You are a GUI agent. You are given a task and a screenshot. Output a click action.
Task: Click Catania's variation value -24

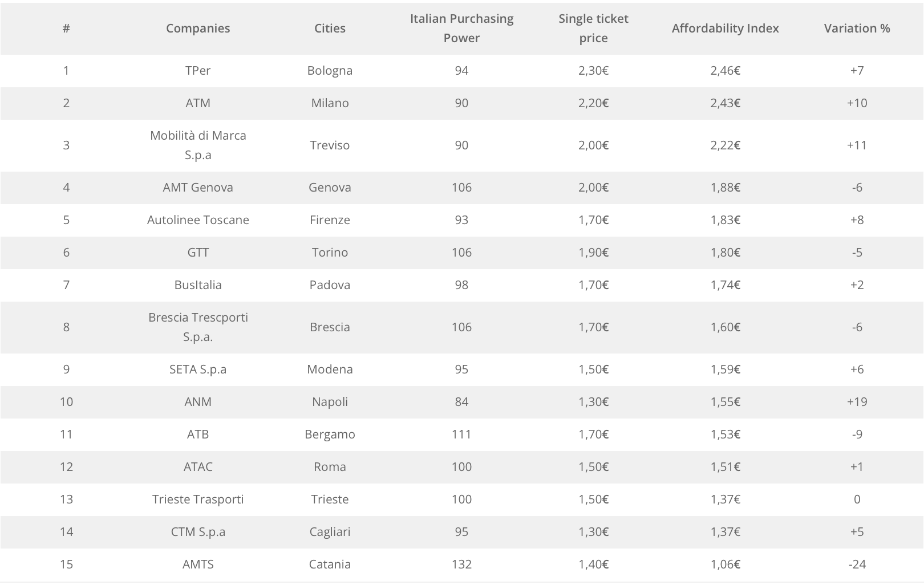click(x=857, y=564)
